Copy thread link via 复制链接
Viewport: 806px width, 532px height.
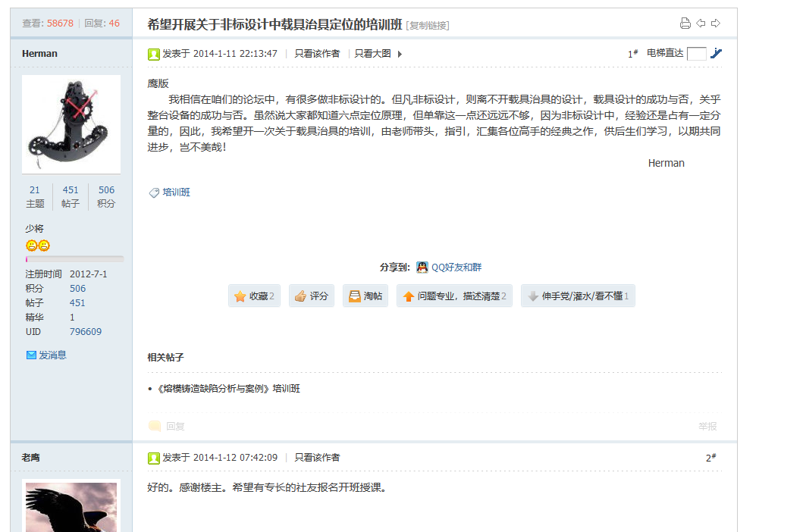(428, 26)
